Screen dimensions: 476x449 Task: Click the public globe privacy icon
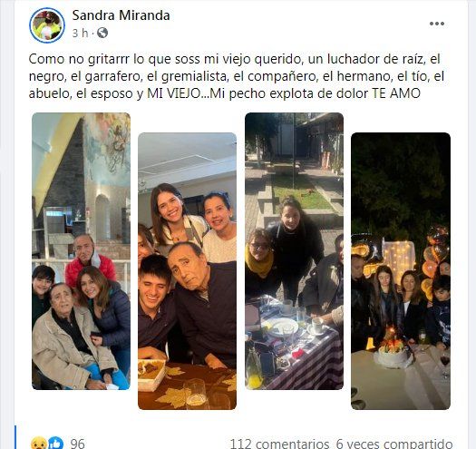102,33
